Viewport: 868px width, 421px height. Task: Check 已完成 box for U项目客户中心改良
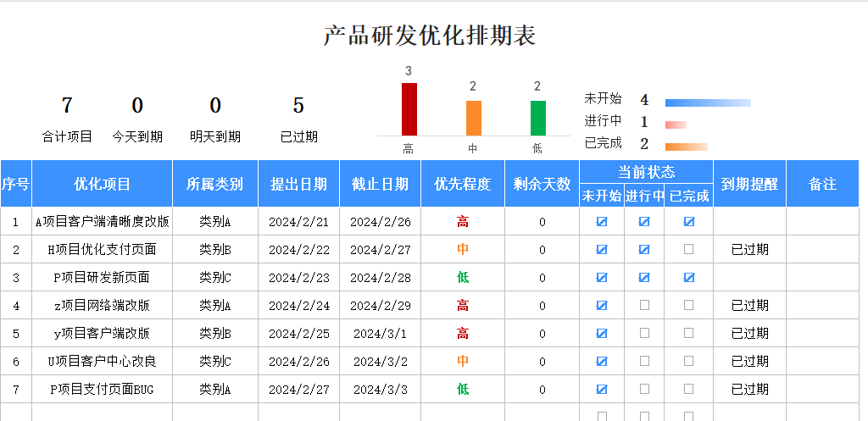pyautogui.click(x=688, y=361)
